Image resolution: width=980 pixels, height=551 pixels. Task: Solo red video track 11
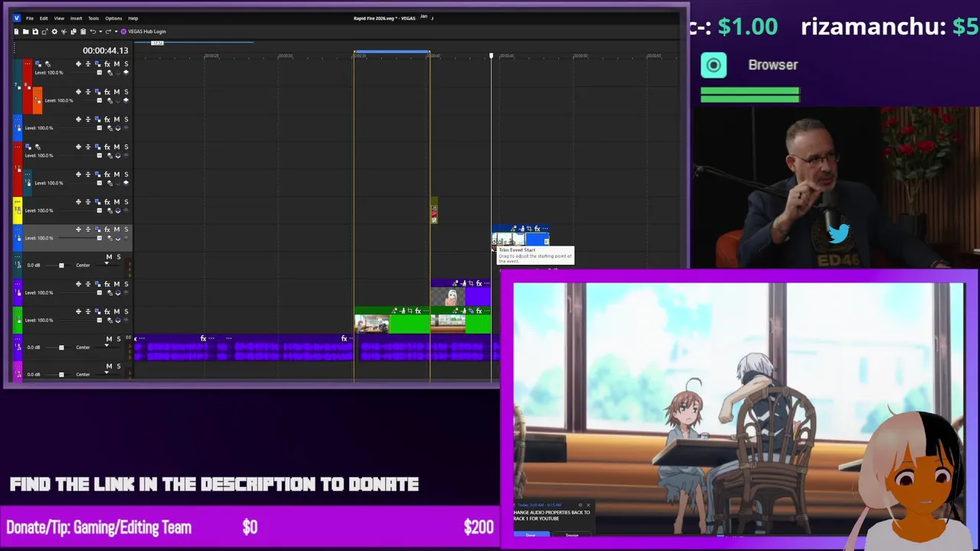tap(126, 147)
